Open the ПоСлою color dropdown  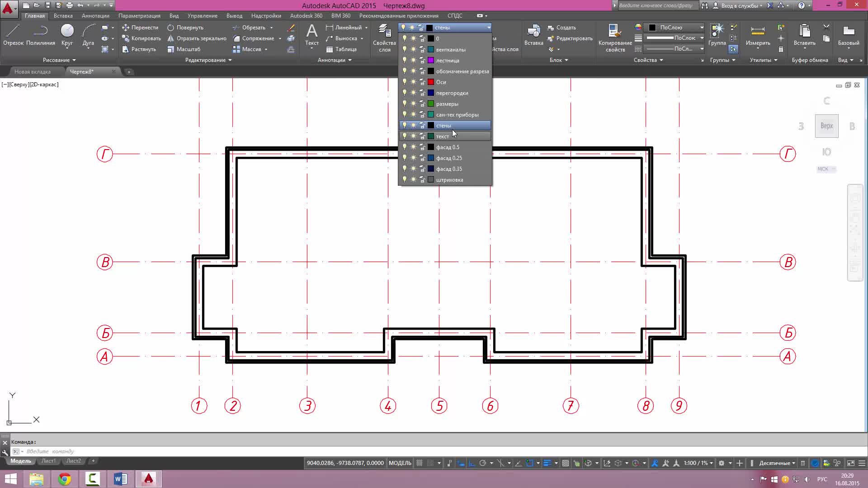pyautogui.click(x=702, y=28)
